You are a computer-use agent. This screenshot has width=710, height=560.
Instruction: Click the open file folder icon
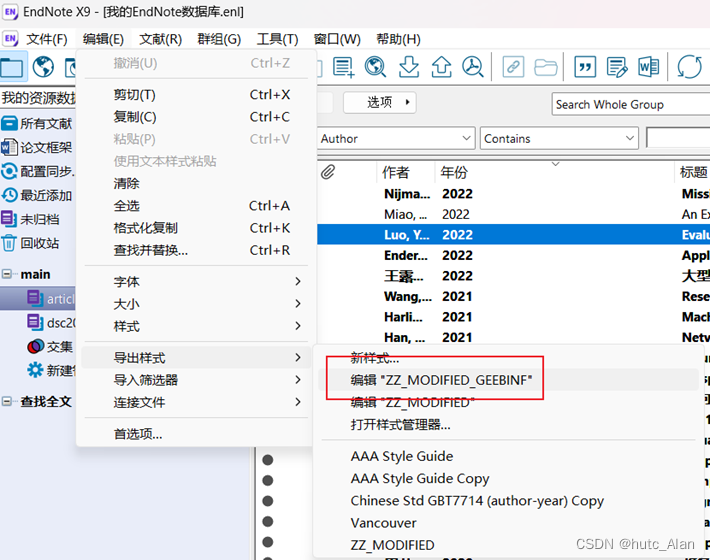[546, 67]
